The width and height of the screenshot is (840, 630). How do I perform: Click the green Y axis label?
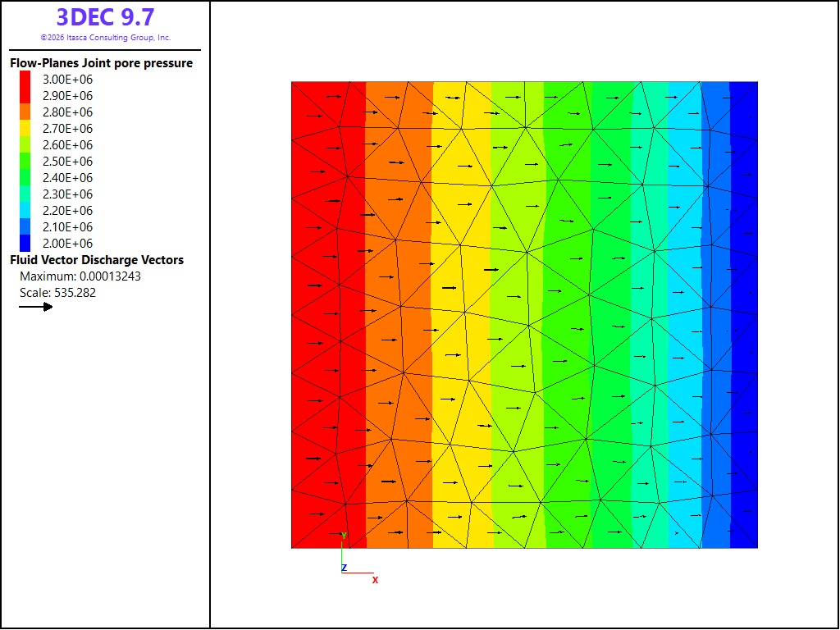tap(344, 536)
